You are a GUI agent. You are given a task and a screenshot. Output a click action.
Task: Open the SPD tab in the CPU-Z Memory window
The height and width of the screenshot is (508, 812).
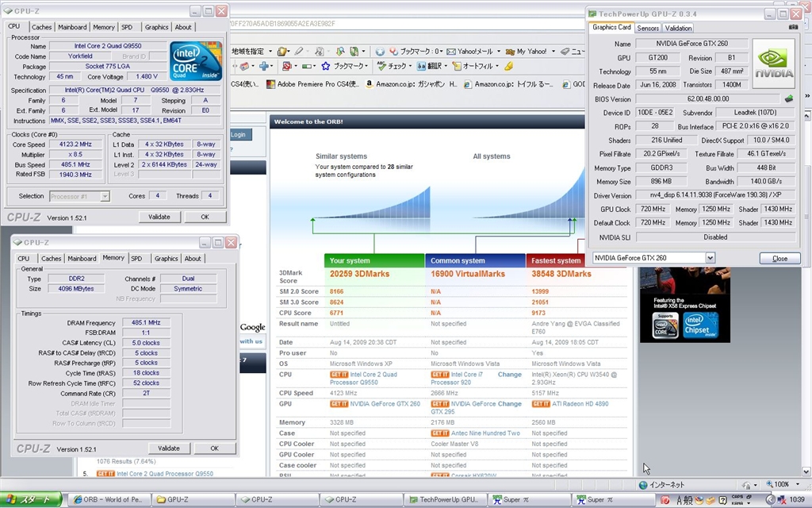[x=136, y=258]
